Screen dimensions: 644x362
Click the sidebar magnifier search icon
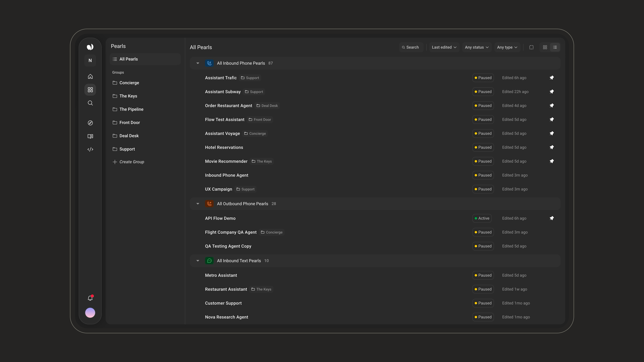pyautogui.click(x=90, y=103)
